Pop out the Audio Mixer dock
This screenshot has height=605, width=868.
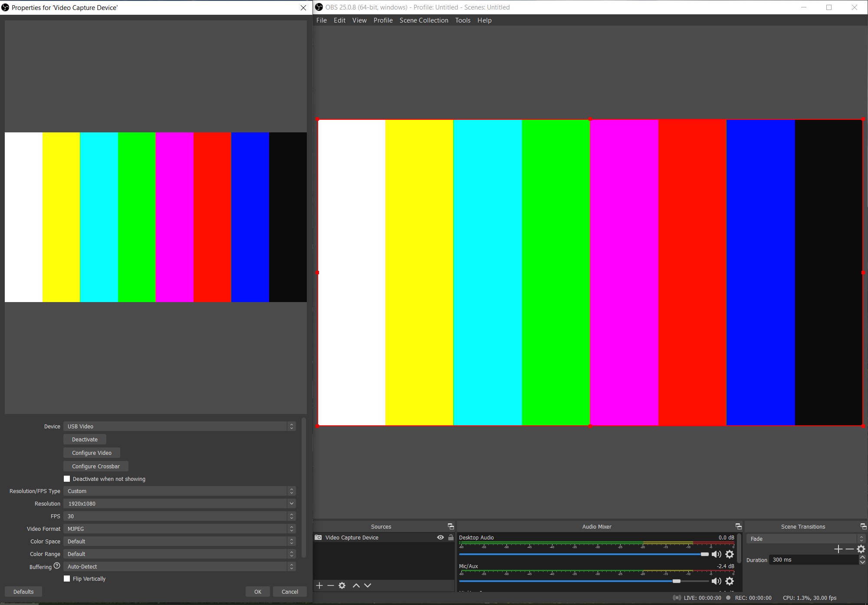click(x=738, y=526)
